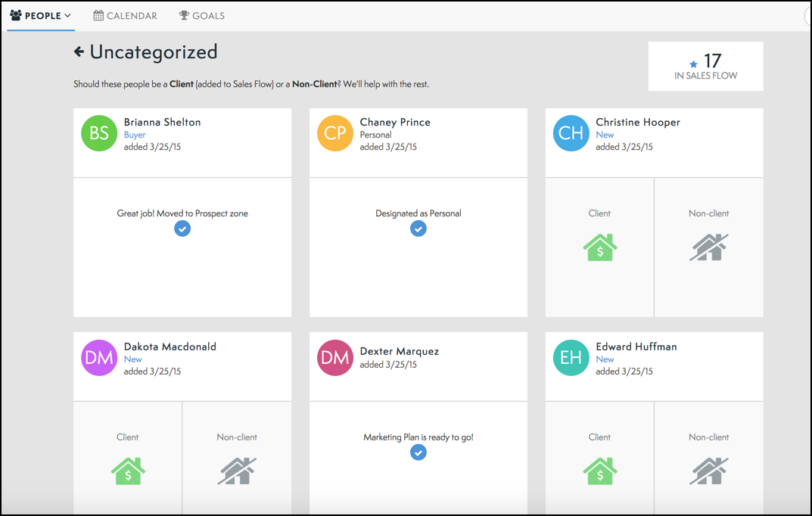This screenshot has width=812, height=516.
Task: Click Client house icon for Christine Hooper
Action: pyautogui.click(x=599, y=247)
